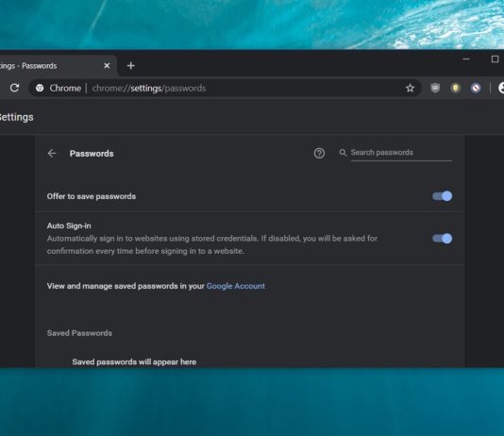The height and width of the screenshot is (436, 504).
Task: Turn off the Auto Sign-in toggle
Action: coord(443,239)
